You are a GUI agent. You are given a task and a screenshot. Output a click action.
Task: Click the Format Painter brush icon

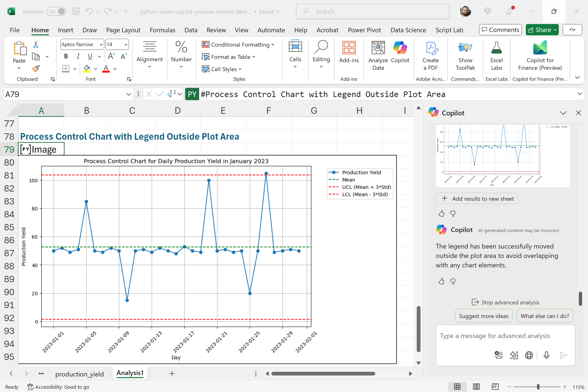pos(36,69)
